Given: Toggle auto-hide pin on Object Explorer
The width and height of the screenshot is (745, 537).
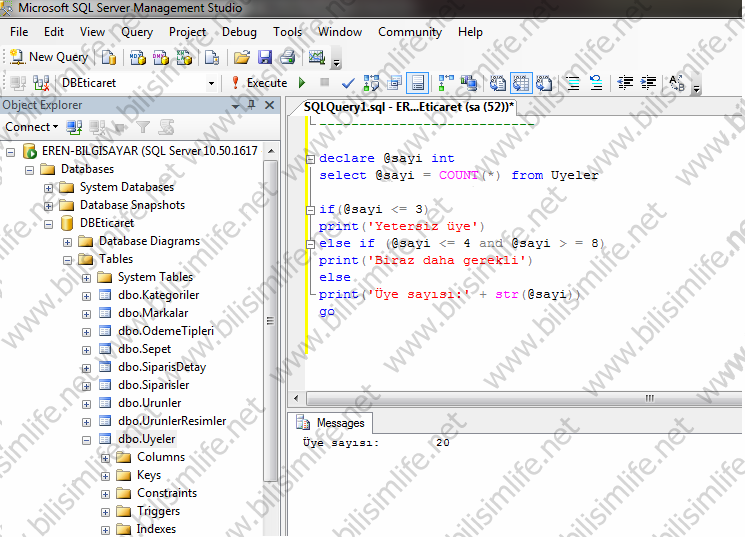Looking at the screenshot, I should [252, 105].
